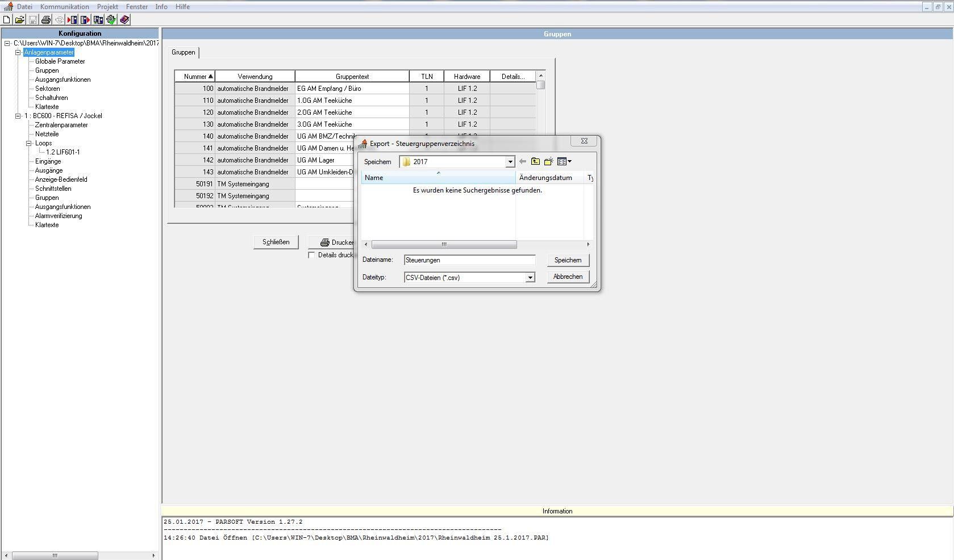Click the greyed save diskette icon
Image resolution: width=954 pixels, height=560 pixels.
coord(33,20)
